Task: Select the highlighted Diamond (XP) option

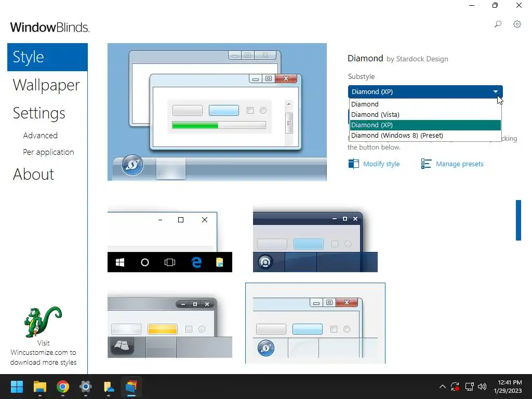Action: pos(425,125)
